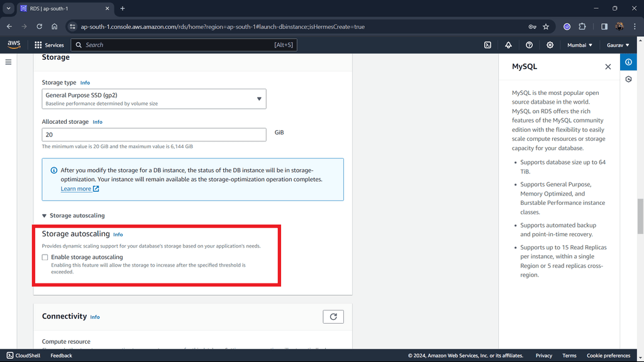This screenshot has height=362, width=644.
Task: Collapse the Storage autoscaling expander
Action: 74,216
